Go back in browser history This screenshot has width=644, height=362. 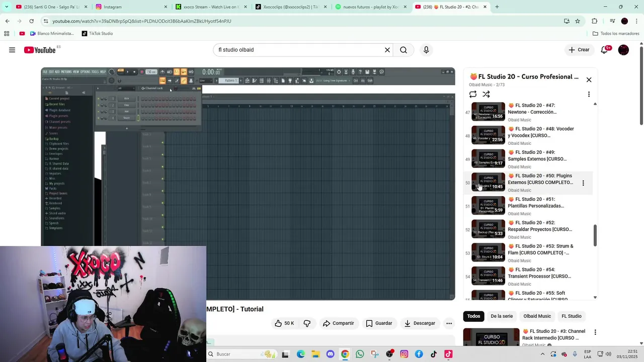pyautogui.click(x=7, y=21)
